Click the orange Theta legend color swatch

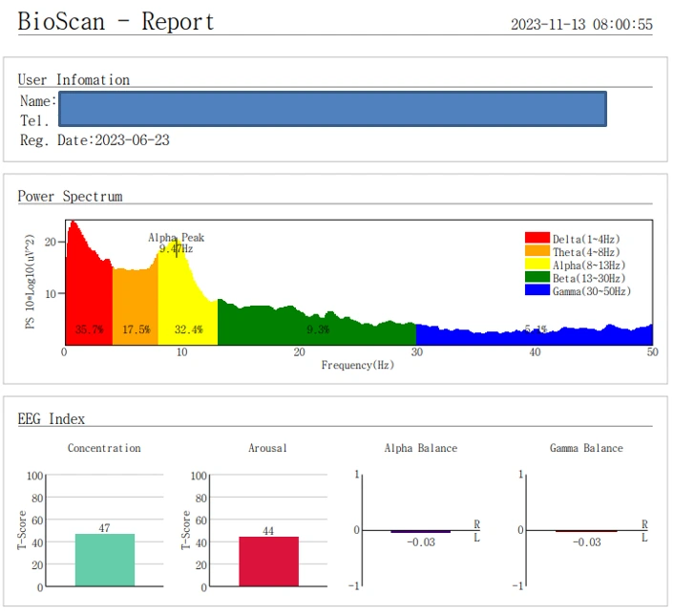point(537,250)
